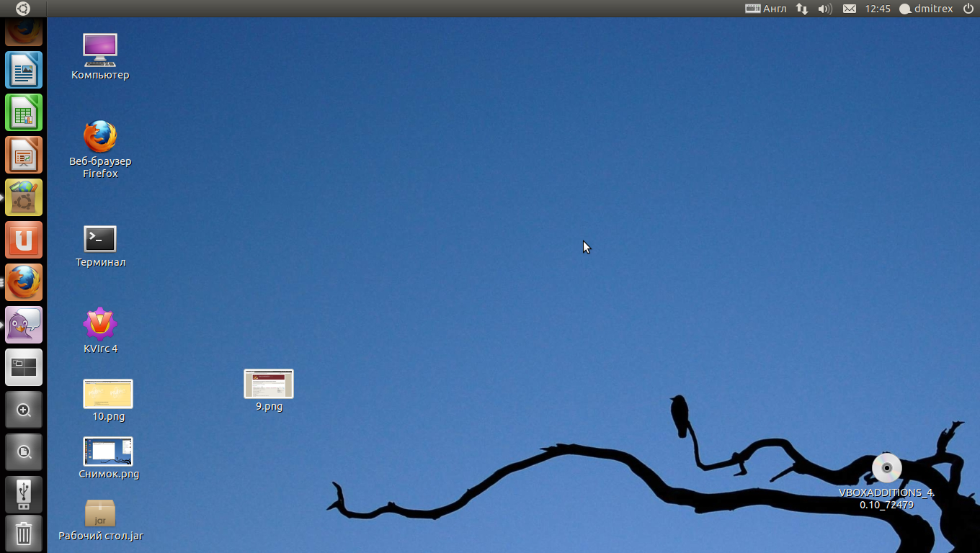Open the Ubuntu Dash home button

coord(23,9)
